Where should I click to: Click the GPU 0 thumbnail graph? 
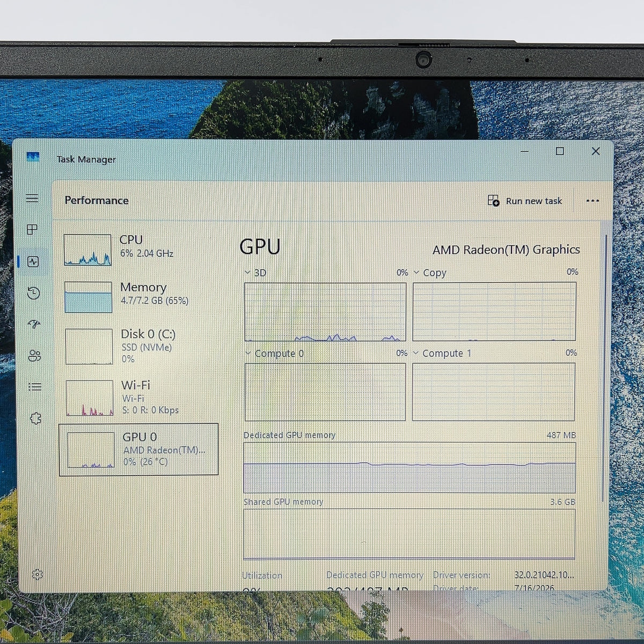click(91, 450)
